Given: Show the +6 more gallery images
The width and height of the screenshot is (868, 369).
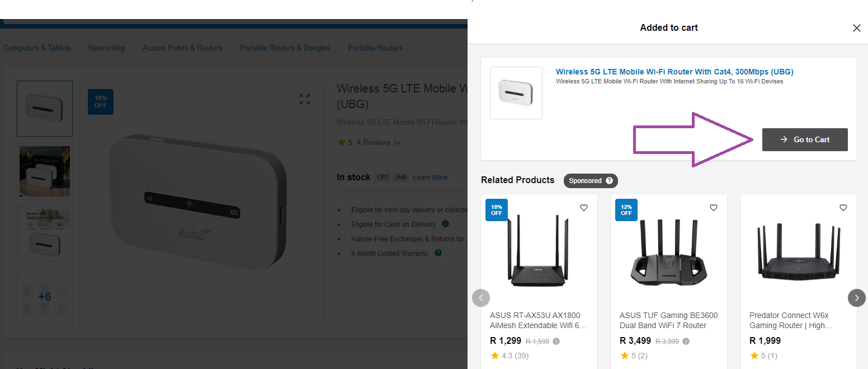Looking at the screenshot, I should click(x=45, y=297).
